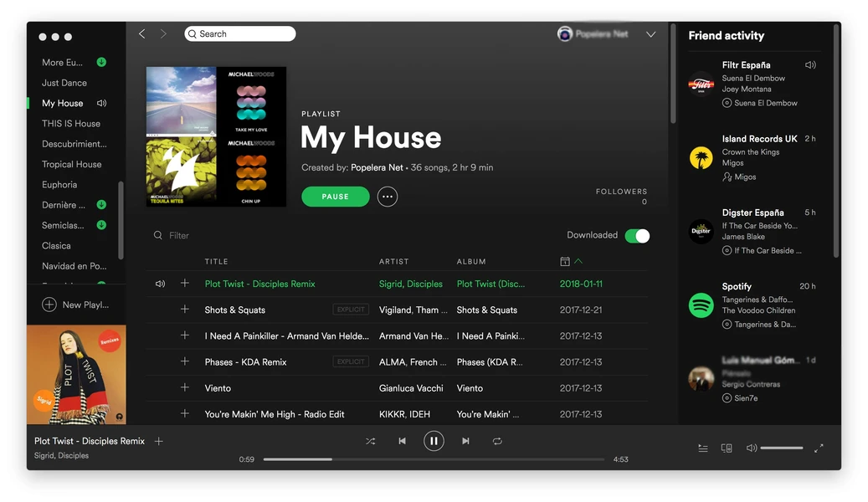Open the More options ellipsis button

coord(388,197)
